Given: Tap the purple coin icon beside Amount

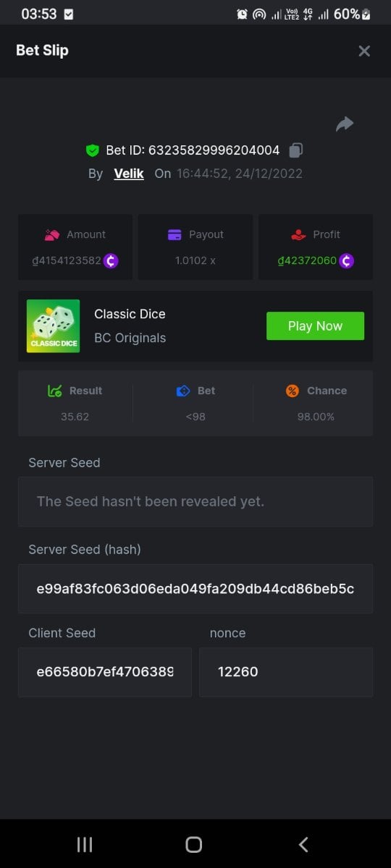Looking at the screenshot, I should [111, 260].
